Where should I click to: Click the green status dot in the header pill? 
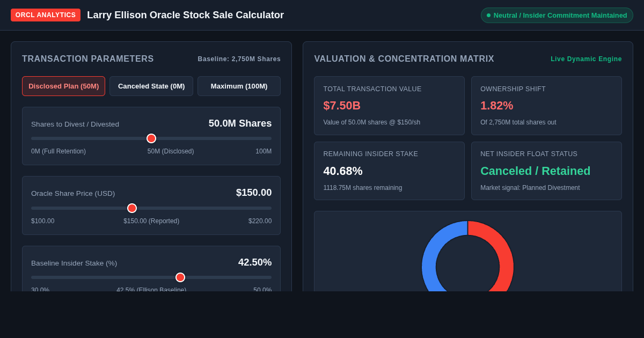(x=488, y=15)
